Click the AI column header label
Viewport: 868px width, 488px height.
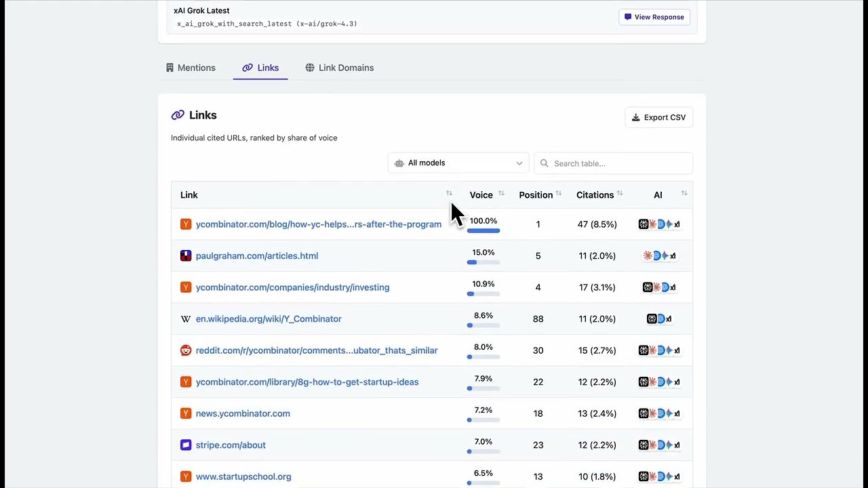[658, 195]
